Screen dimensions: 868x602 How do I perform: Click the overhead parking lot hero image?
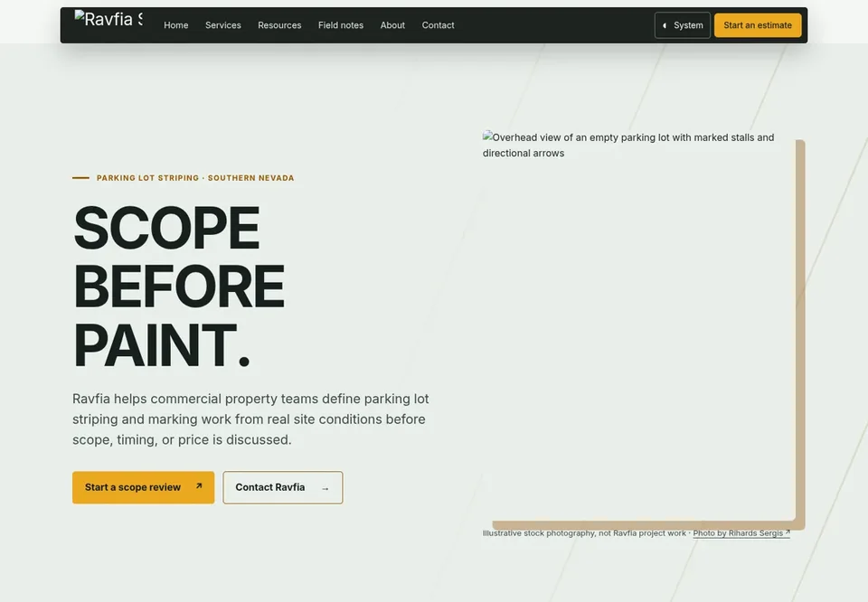click(x=639, y=326)
